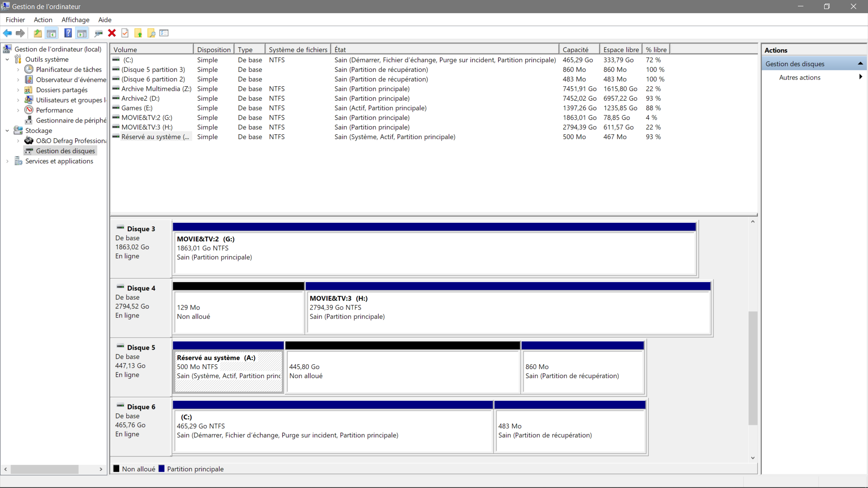Click the grey Forward arrow
This screenshot has height=488, width=868.
point(20,33)
